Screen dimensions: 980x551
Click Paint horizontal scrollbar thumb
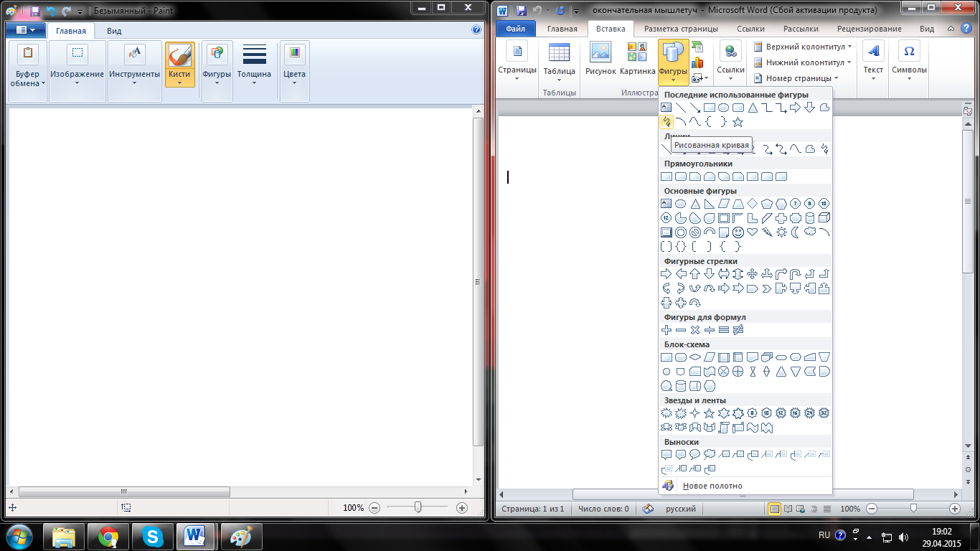click(124, 492)
